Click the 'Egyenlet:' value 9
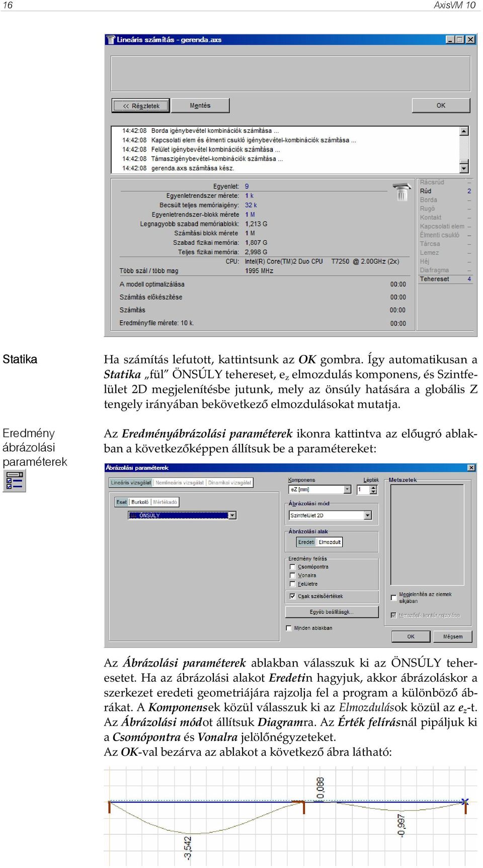 [247, 186]
